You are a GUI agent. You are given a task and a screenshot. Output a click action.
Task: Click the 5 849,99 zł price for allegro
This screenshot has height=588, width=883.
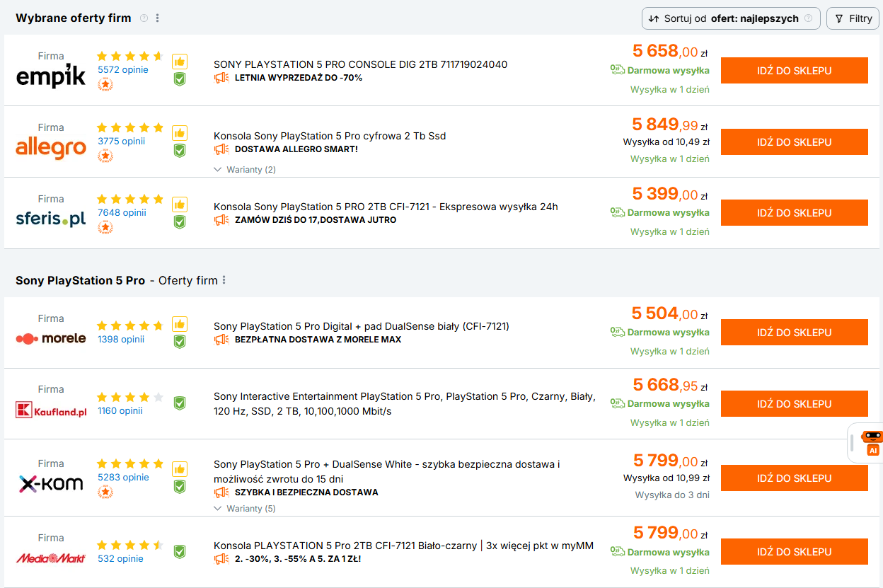coord(670,125)
